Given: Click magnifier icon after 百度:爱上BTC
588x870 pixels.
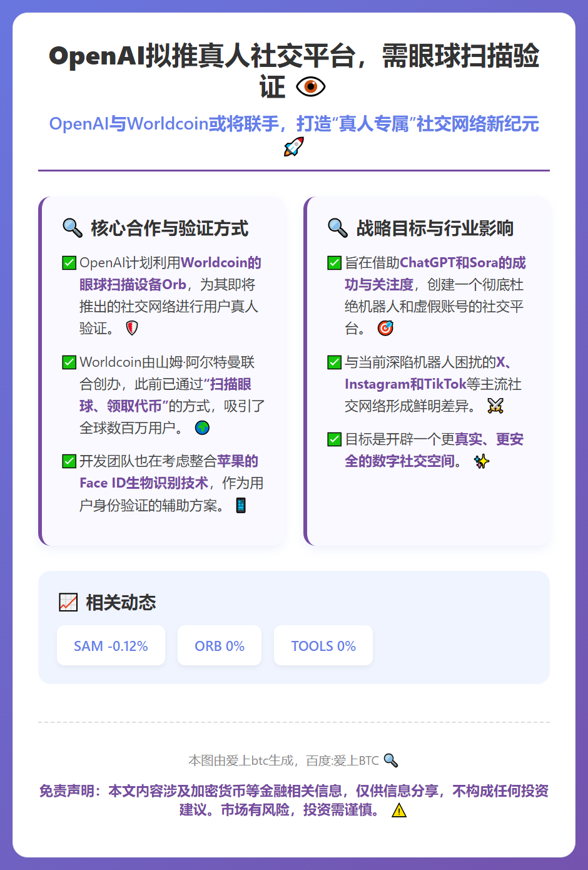Looking at the screenshot, I should (391, 760).
